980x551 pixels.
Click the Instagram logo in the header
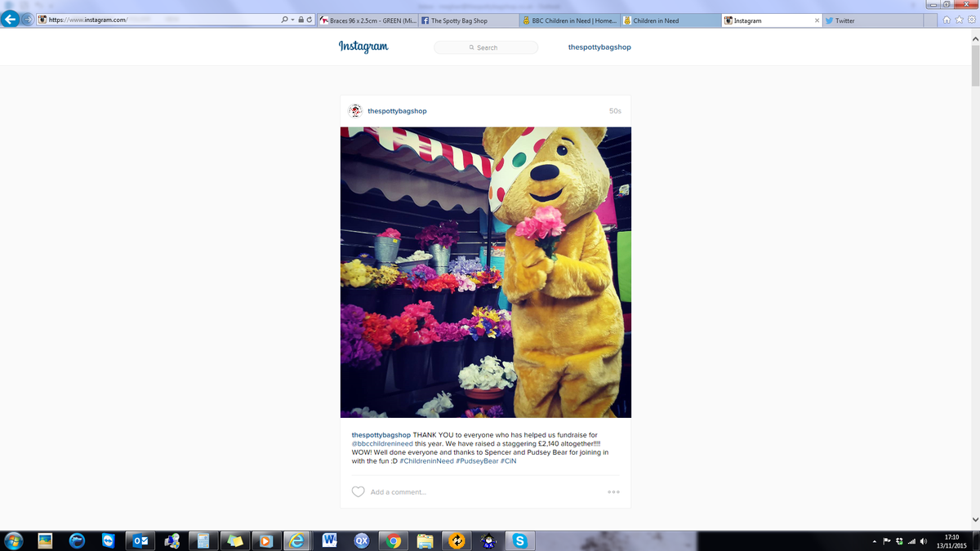[x=363, y=47]
